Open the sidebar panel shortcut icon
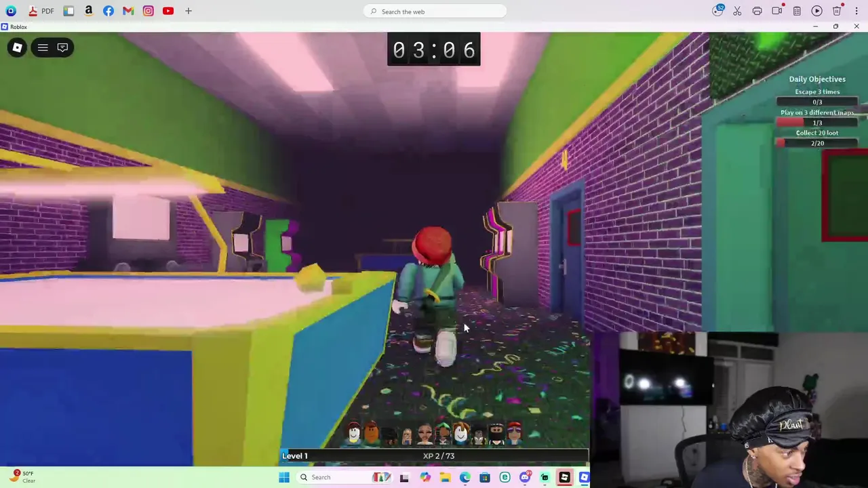Image resolution: width=868 pixels, height=488 pixels. tap(68, 11)
